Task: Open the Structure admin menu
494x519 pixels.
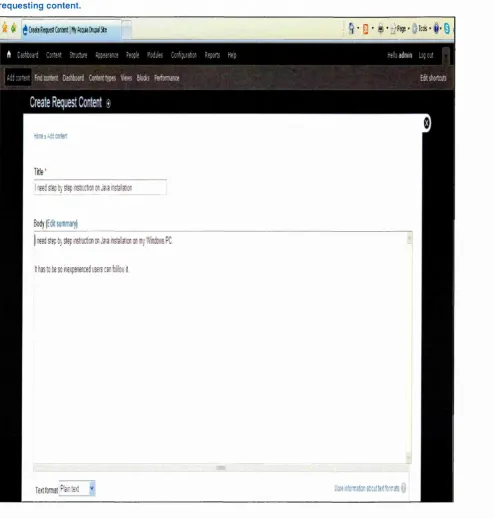Action: coord(78,55)
